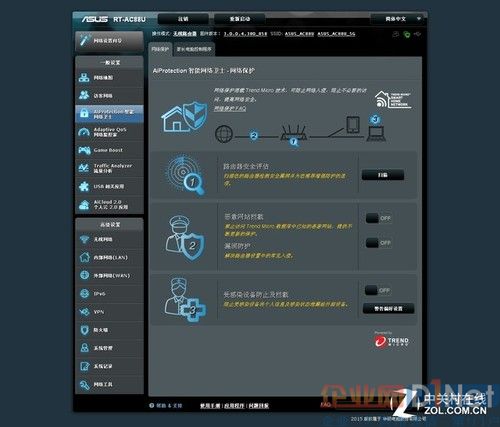
Task: Switch to the Network Protection tab
Action: tap(160, 49)
